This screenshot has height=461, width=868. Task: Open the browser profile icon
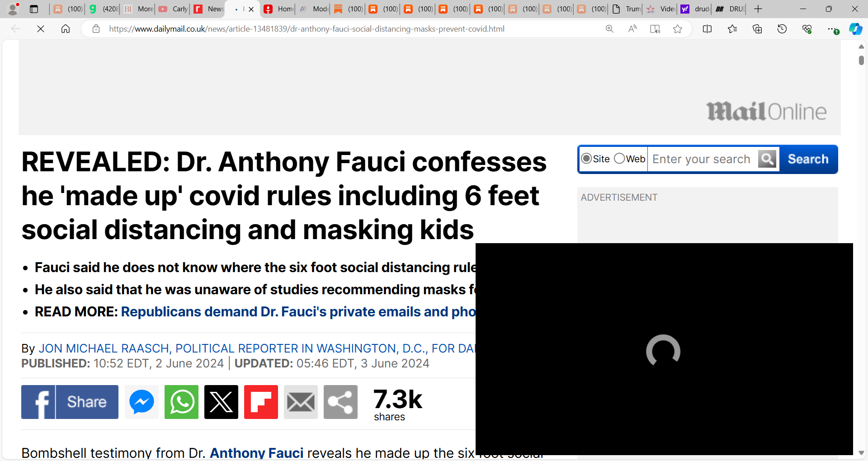point(14,9)
